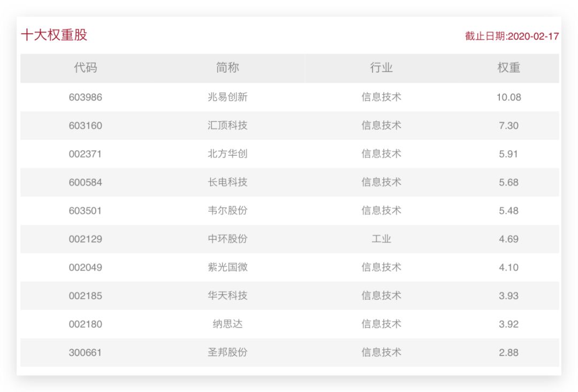This screenshot has height=392, width=578.
Task: Click 信息技术 in the 圣邦股份 row
Action: [x=381, y=352]
